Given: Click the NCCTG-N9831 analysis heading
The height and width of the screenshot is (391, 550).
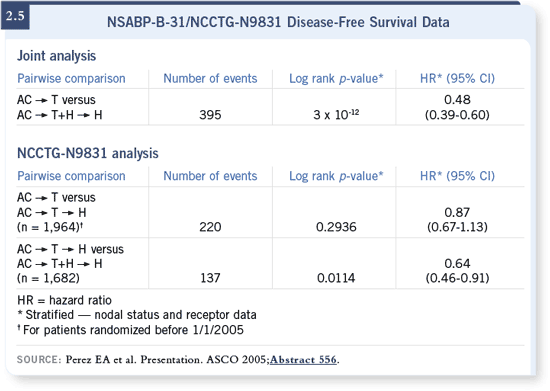Looking at the screenshot, I should coord(88,154).
